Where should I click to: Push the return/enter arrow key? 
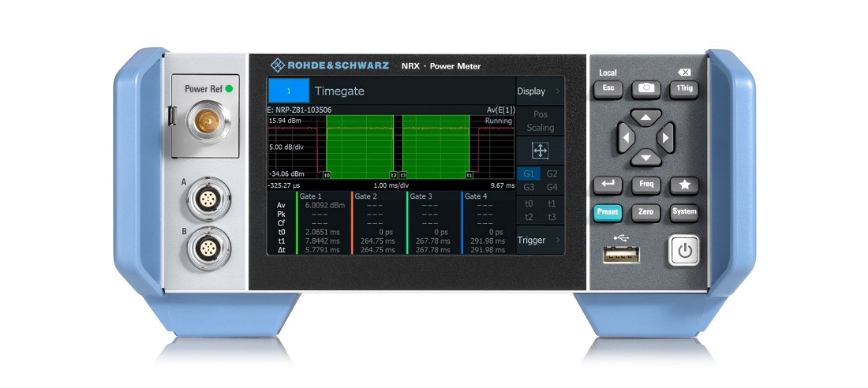(608, 185)
